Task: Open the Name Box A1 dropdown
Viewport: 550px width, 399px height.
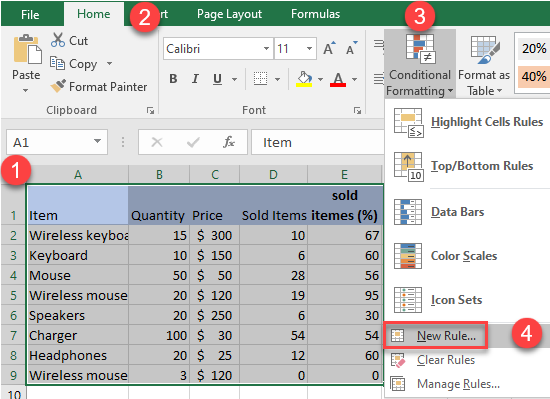Action: (x=97, y=141)
